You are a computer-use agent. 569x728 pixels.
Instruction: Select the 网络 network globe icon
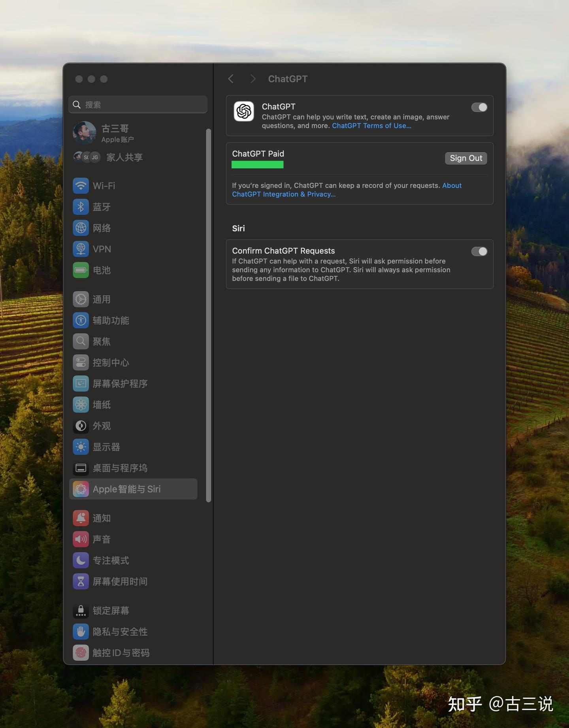point(81,228)
